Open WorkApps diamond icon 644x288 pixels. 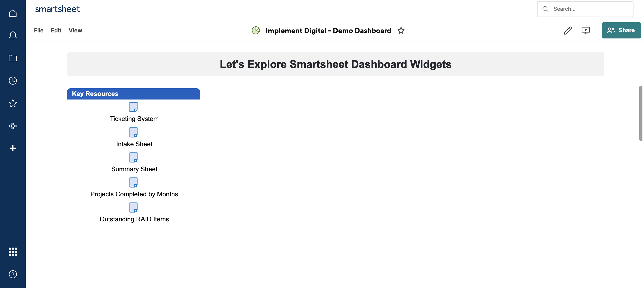(13, 126)
